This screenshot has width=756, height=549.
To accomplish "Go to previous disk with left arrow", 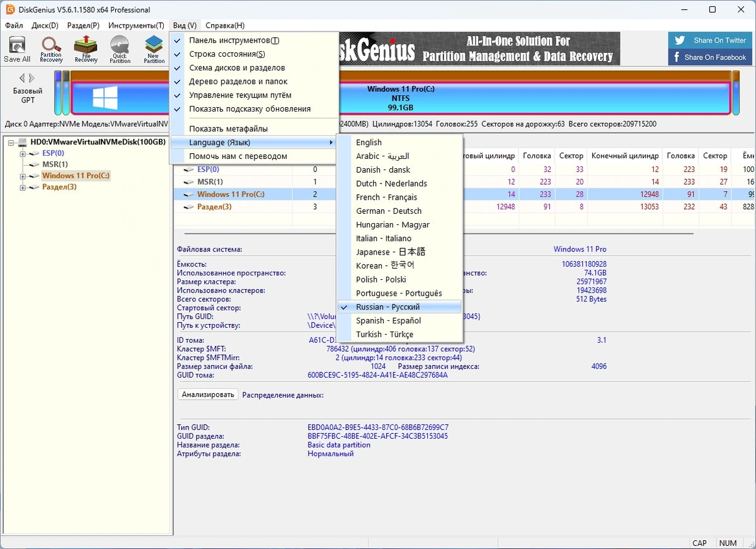I will (x=22, y=78).
